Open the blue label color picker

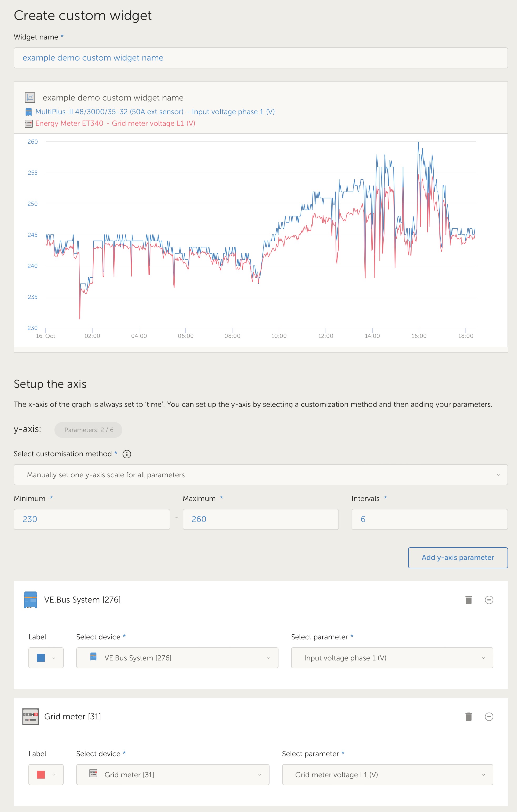[x=46, y=658]
